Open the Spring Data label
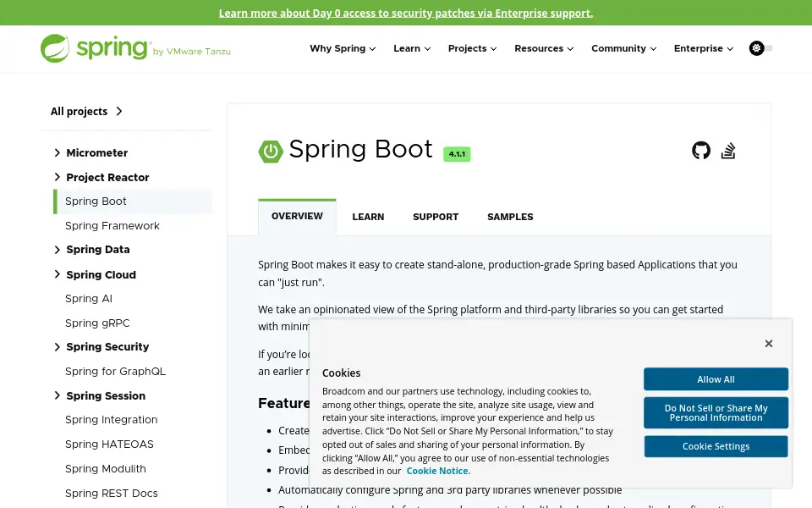The width and height of the screenshot is (812, 508). pyautogui.click(x=98, y=249)
